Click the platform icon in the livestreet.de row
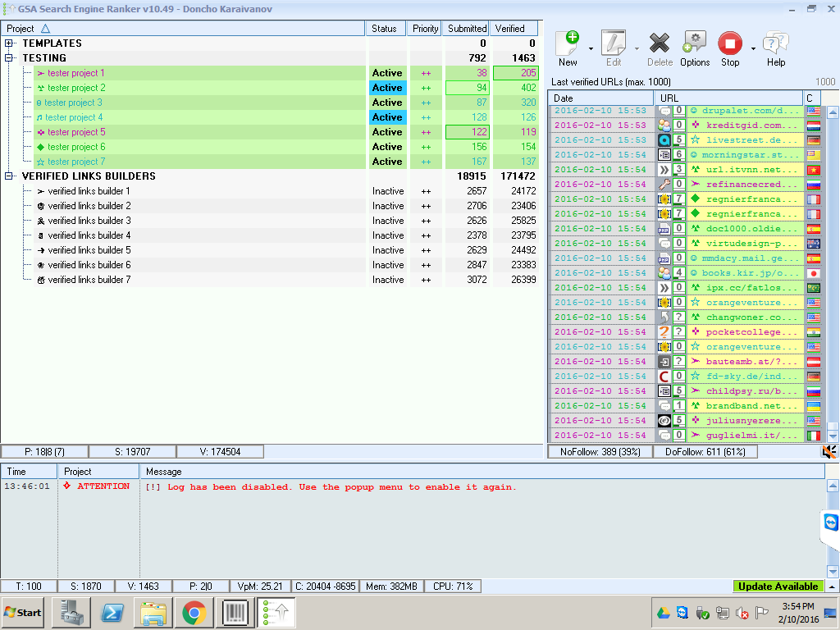 [x=664, y=140]
